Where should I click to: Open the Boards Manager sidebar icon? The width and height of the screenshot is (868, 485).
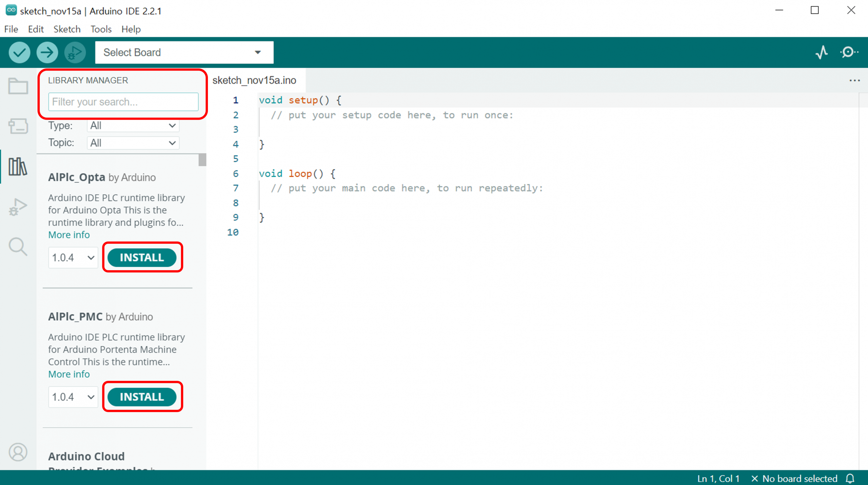point(18,126)
